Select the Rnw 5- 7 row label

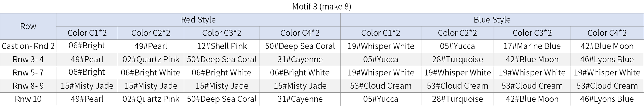tap(28, 73)
